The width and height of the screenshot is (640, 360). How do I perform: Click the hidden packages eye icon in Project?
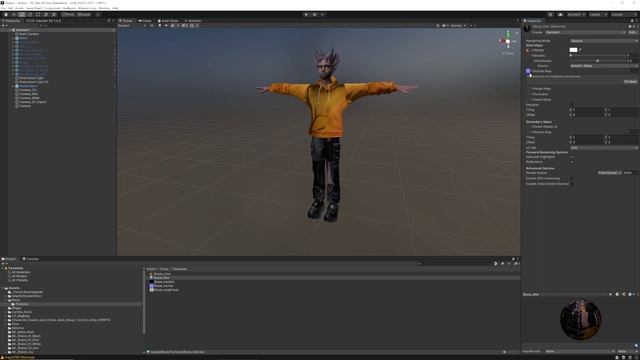[516, 264]
